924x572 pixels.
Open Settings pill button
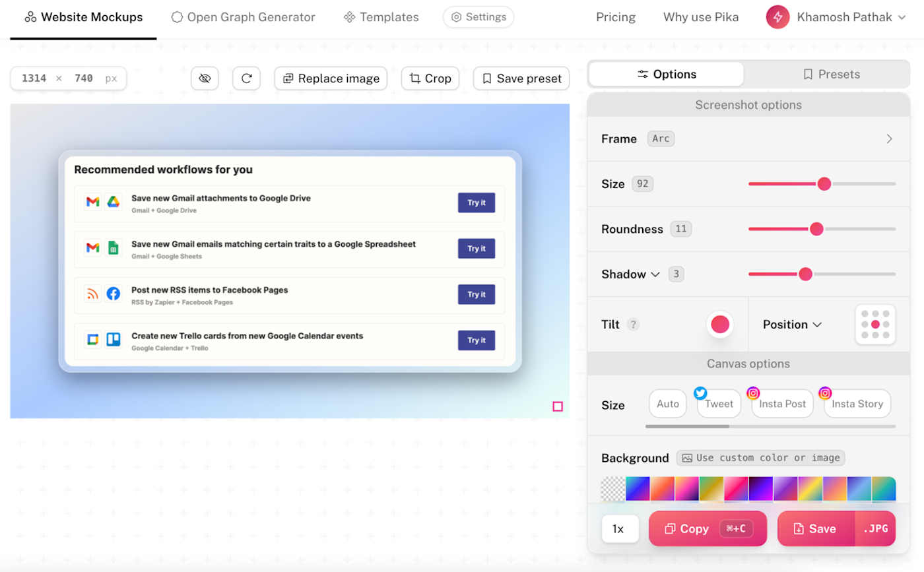pyautogui.click(x=478, y=17)
